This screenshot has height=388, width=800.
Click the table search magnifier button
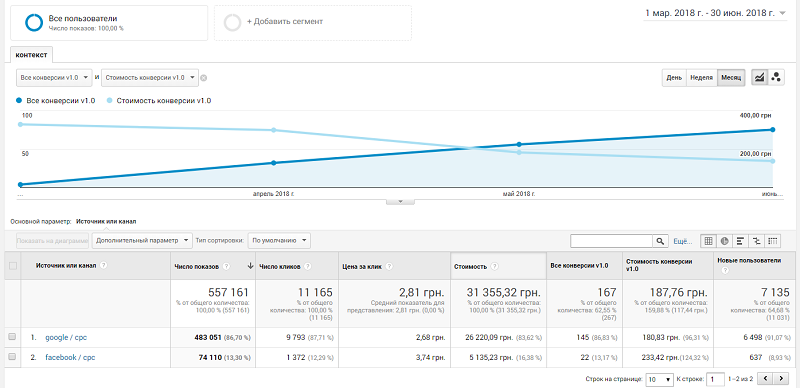tap(660, 241)
